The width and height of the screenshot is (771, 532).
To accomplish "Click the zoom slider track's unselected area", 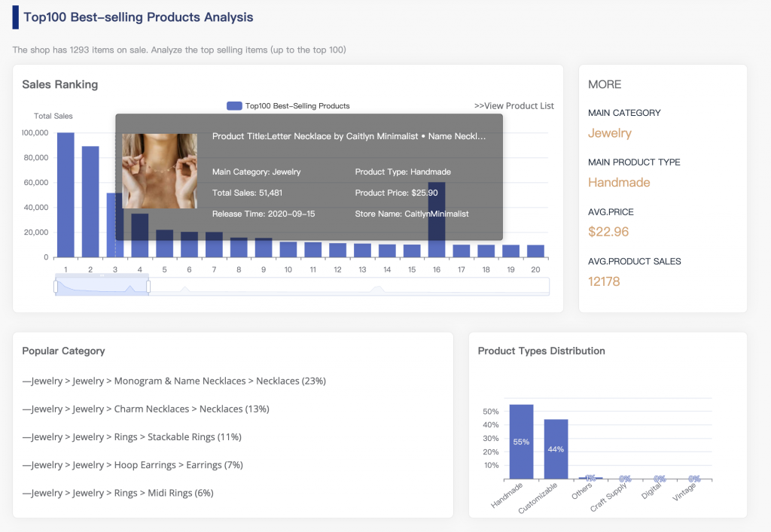I will 346,286.
